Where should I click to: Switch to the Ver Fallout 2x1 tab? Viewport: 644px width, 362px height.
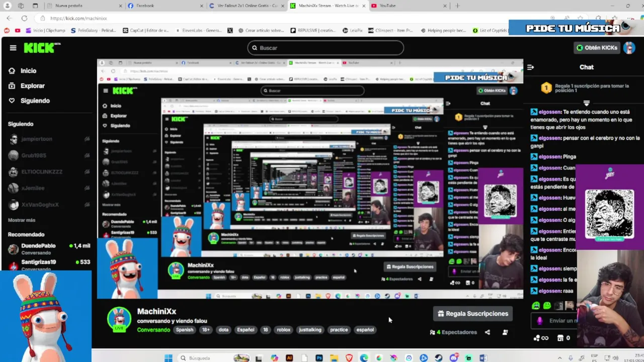pos(247,6)
